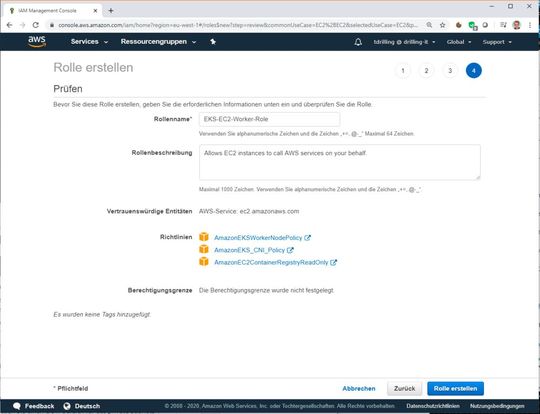Image resolution: width=540 pixels, height=414 pixels.
Task: Click the policy box icon beside AmazonEC2ContainerRegistryReadOnly
Action: pos(204,261)
